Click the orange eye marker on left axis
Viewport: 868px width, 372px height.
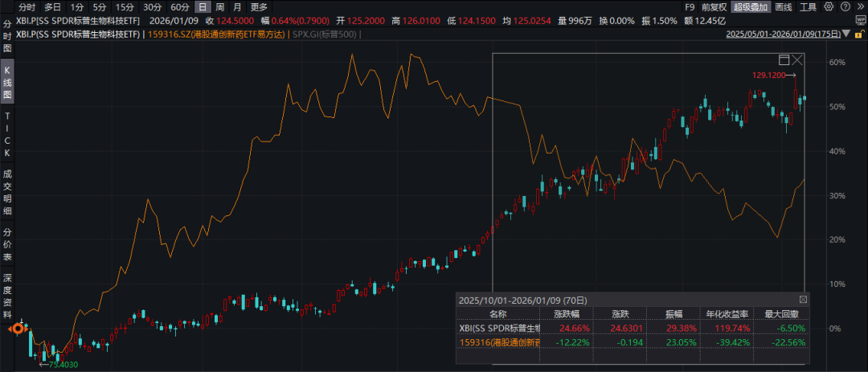17,329
